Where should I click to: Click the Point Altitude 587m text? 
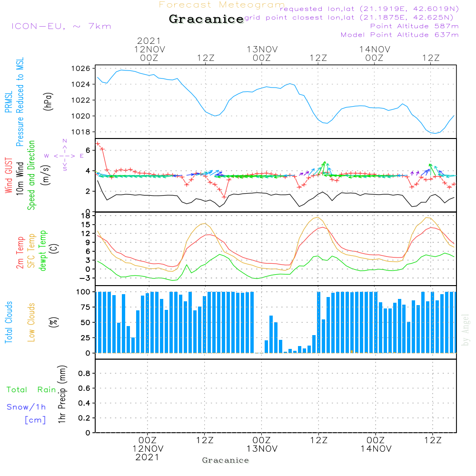(415, 26)
